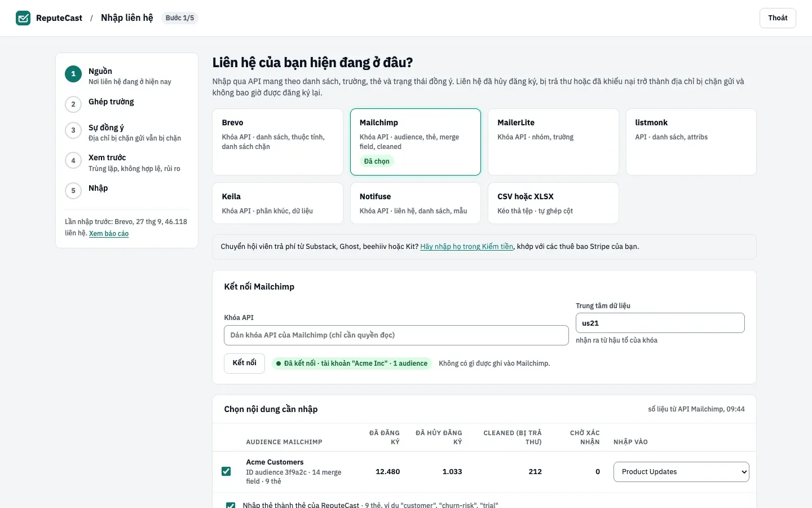Click the Nhập liên hệ page title
Image resolution: width=812 pixels, height=508 pixels.
(x=127, y=18)
